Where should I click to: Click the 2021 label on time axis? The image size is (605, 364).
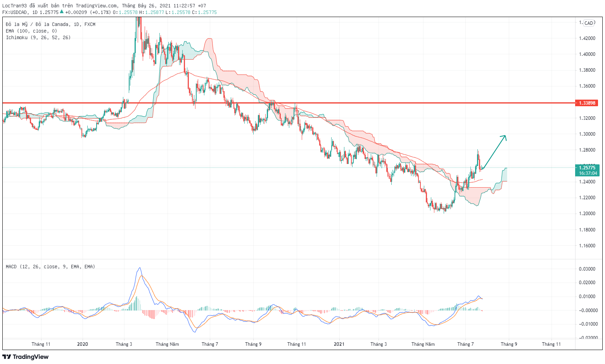pos(339,344)
